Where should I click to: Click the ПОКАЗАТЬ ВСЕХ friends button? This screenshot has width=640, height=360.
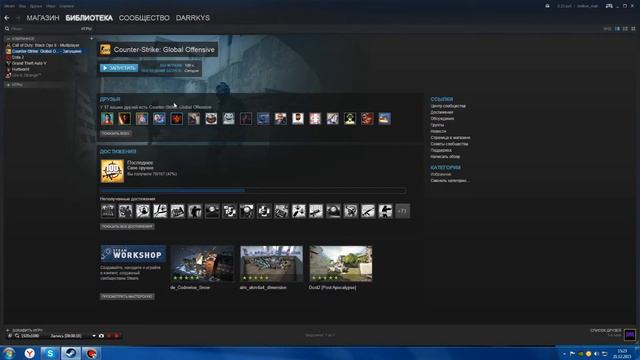click(x=116, y=133)
